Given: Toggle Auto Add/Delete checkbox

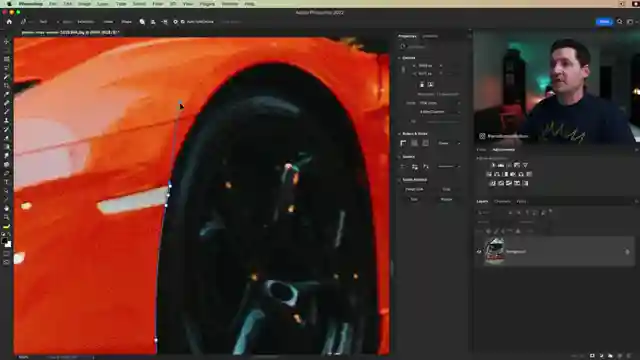Looking at the screenshot, I should click(182, 22).
